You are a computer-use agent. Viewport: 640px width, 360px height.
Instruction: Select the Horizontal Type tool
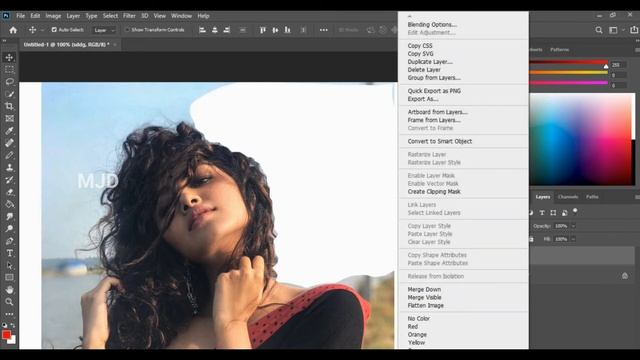9,253
